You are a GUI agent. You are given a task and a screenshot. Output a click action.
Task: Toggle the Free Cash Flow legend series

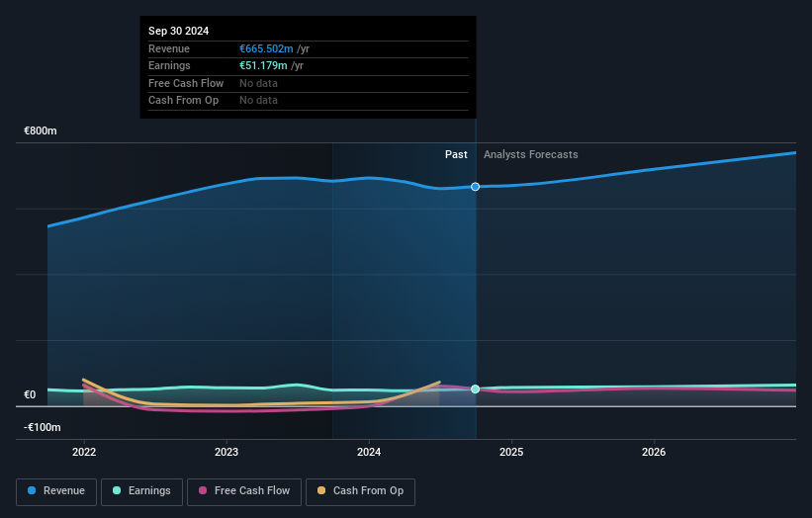(x=244, y=491)
